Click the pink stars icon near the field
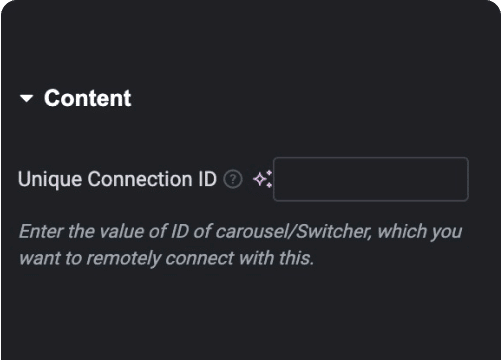This screenshot has height=360, width=501. [262, 179]
